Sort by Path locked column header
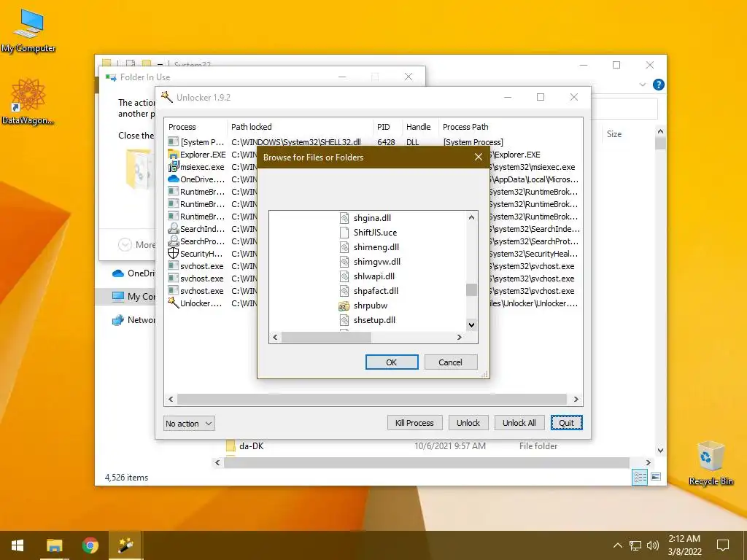 tap(300, 127)
